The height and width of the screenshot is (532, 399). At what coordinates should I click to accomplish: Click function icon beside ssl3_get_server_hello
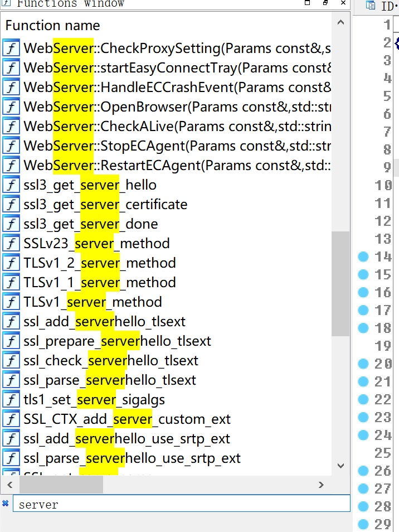point(11,185)
